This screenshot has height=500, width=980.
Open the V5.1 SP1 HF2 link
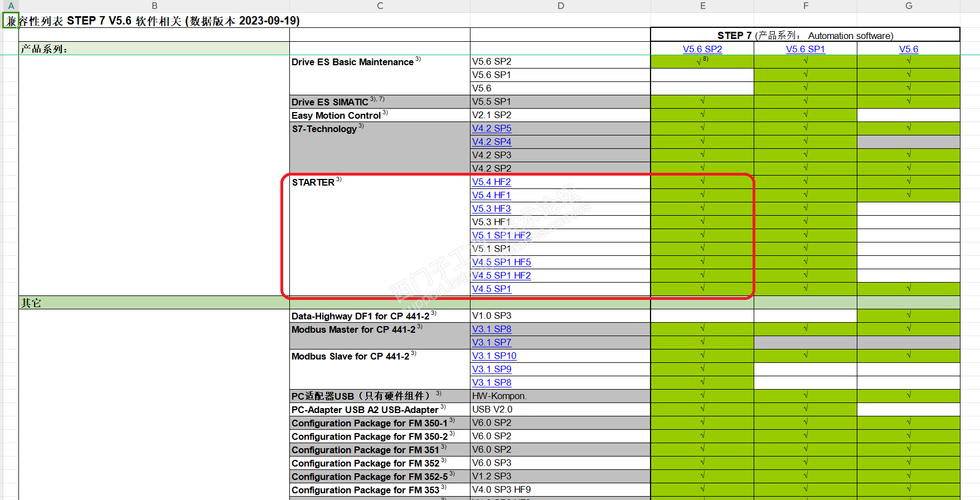click(502, 235)
